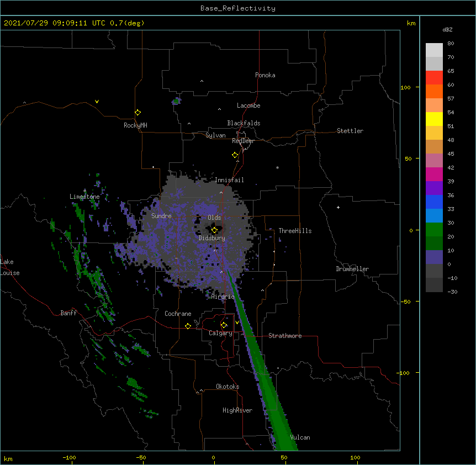The width and height of the screenshot is (476, 465).
Task: Select the magenta legend swatch between 42 and 39
Action: tap(434, 174)
